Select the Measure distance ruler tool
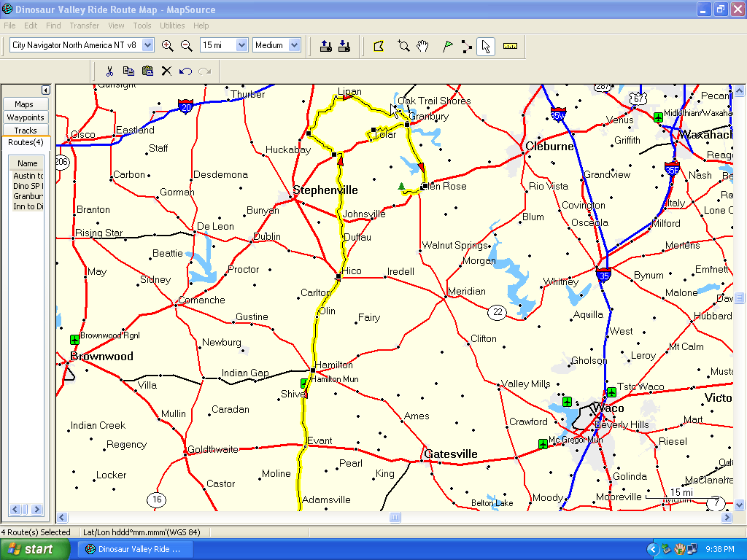Screen dimensions: 747x560 pyautogui.click(x=510, y=46)
